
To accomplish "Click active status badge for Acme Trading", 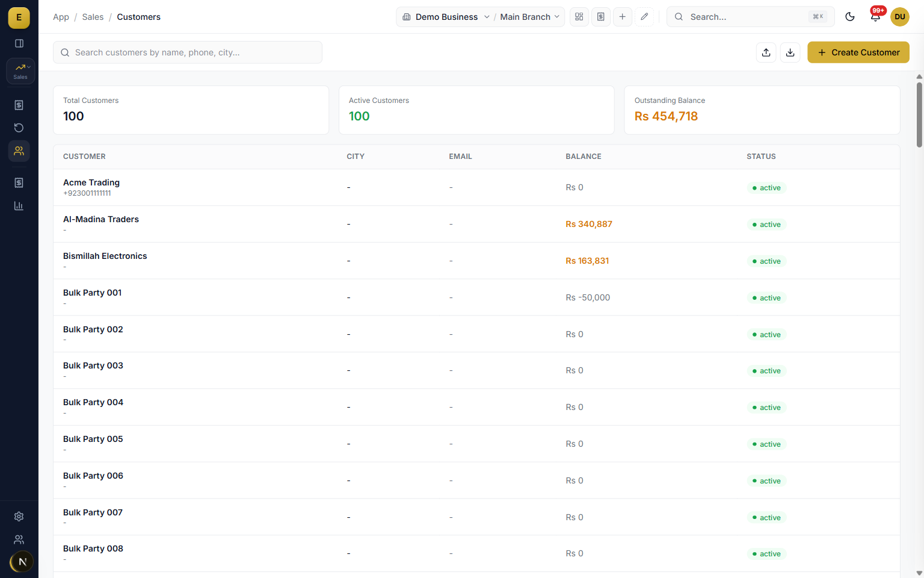I will [x=766, y=188].
